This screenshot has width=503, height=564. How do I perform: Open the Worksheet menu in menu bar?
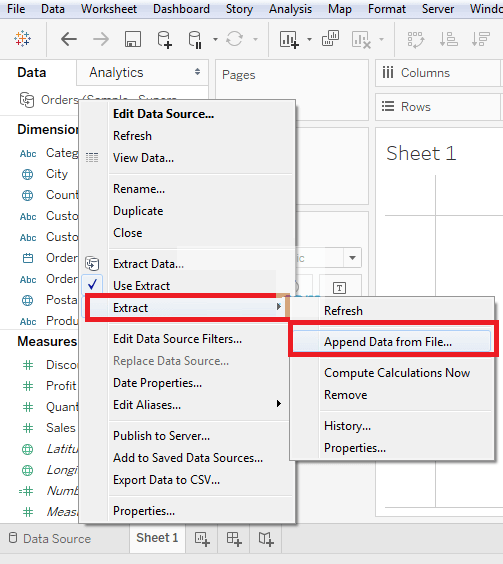pyautogui.click(x=109, y=9)
